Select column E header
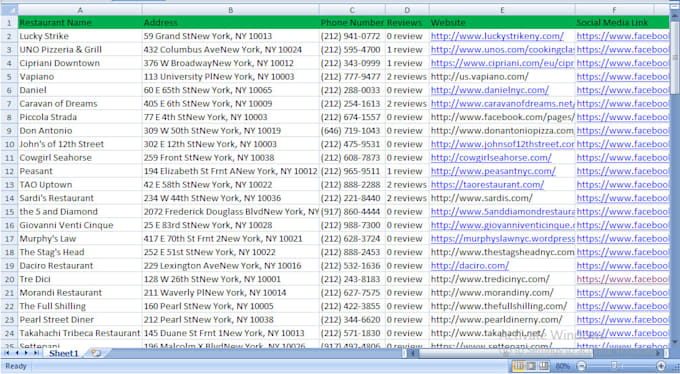The image size is (680, 374). [x=502, y=10]
